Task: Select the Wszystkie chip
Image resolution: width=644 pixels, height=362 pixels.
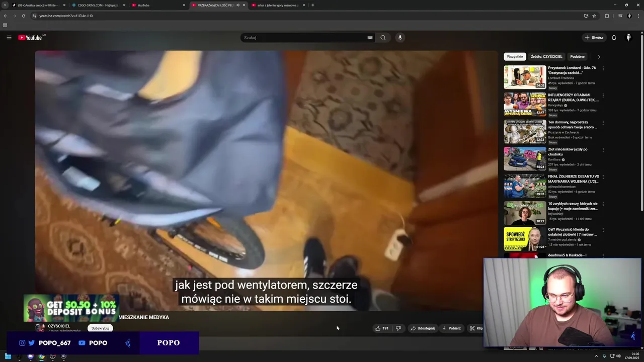Action: [x=515, y=57]
